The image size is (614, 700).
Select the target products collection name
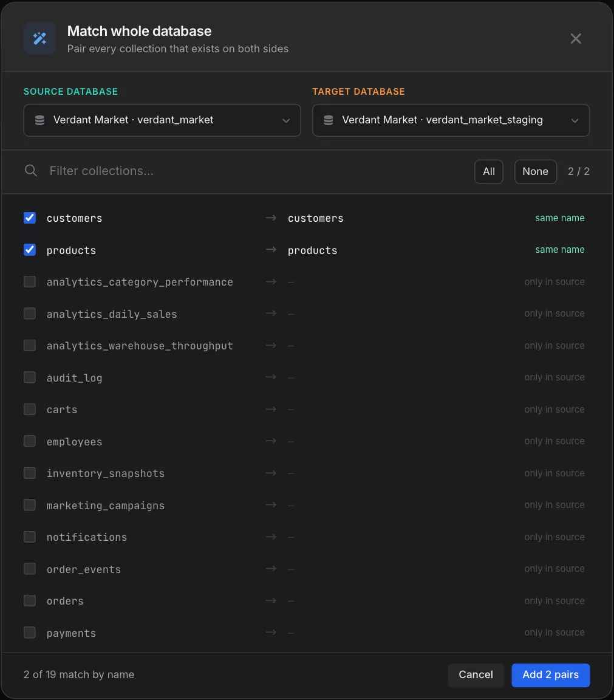(312, 250)
